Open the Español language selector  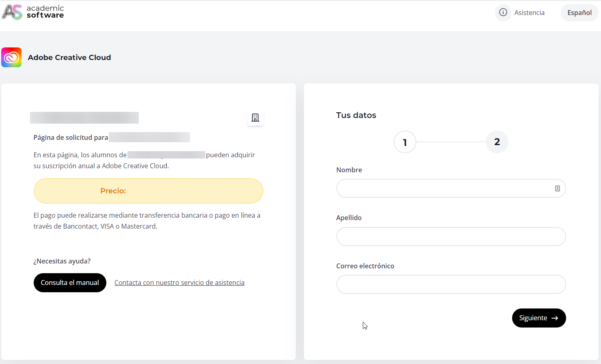point(579,13)
